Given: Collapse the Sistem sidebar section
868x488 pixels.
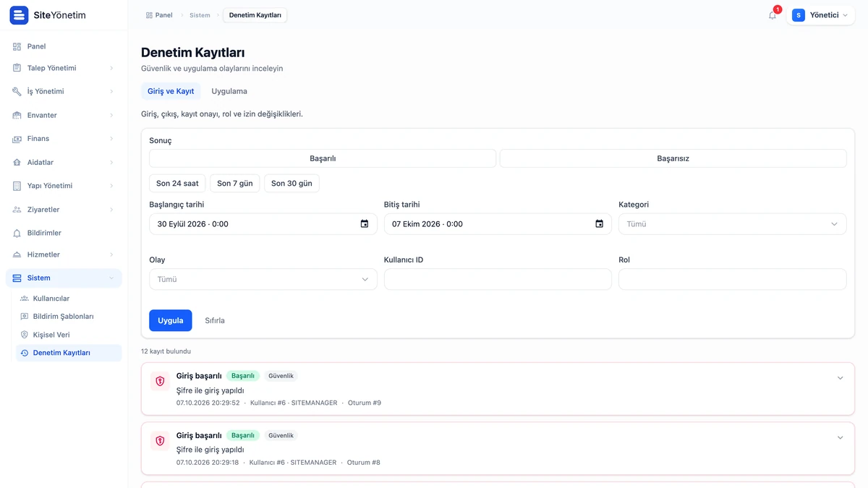Looking at the screenshot, I should (64, 278).
